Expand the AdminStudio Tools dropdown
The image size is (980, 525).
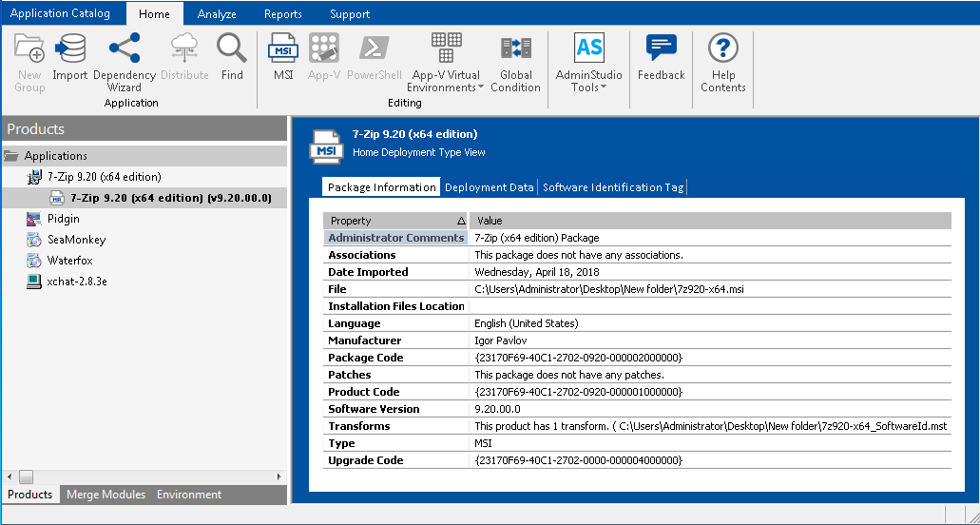pyautogui.click(x=588, y=63)
